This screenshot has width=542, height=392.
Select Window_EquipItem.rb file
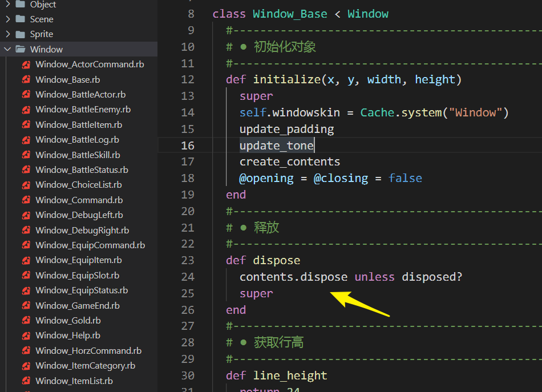[x=79, y=260]
